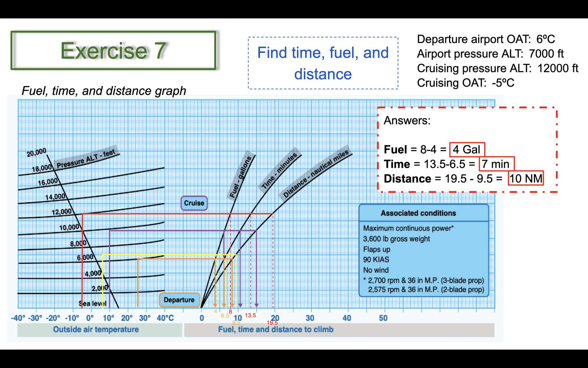Click the "Time - minutes" curve label

(x=279, y=171)
